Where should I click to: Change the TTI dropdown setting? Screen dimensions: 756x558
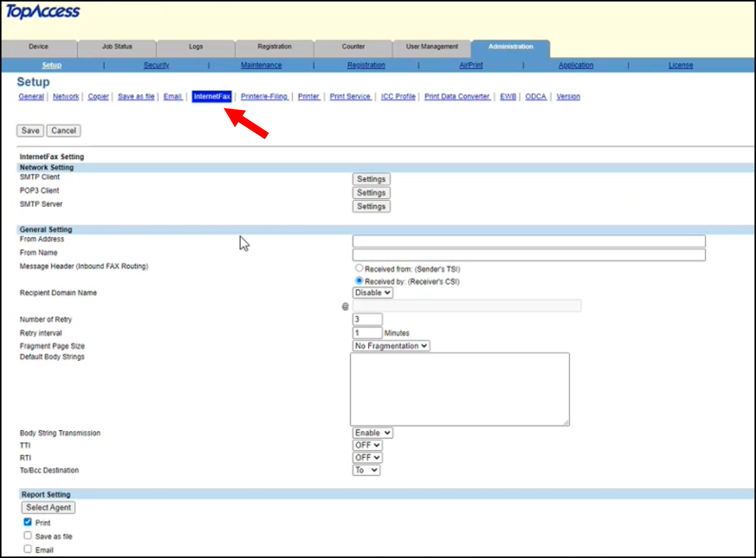click(x=367, y=445)
